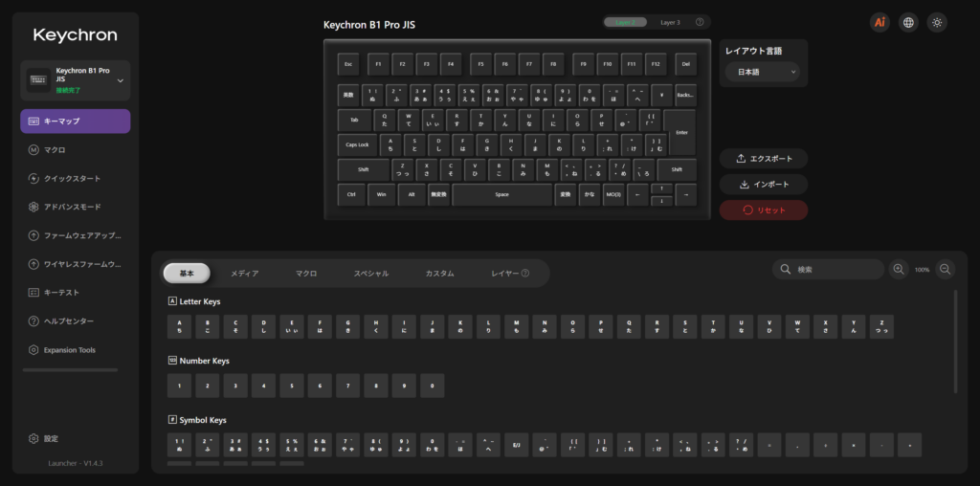Open the 日本語 layout language dropdown
The height and width of the screenshot is (486, 980).
(763, 72)
